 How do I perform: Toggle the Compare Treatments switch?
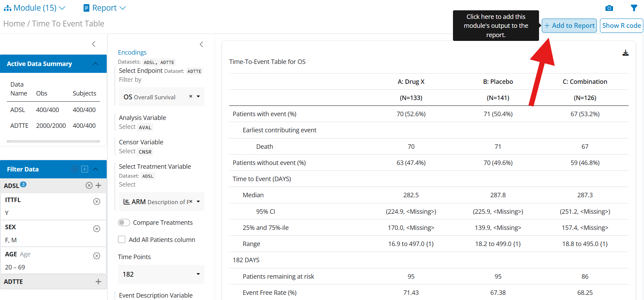point(124,223)
